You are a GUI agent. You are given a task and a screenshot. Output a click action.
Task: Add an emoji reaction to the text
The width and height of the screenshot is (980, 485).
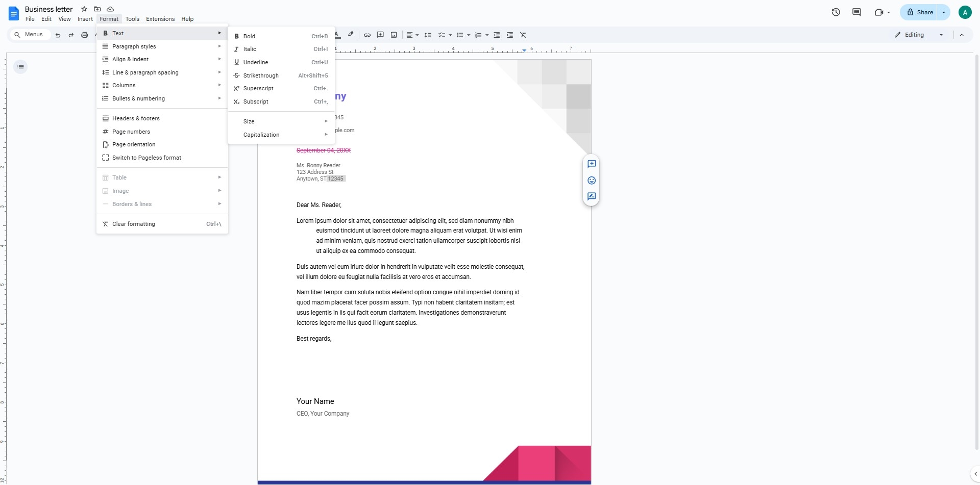pos(592,180)
